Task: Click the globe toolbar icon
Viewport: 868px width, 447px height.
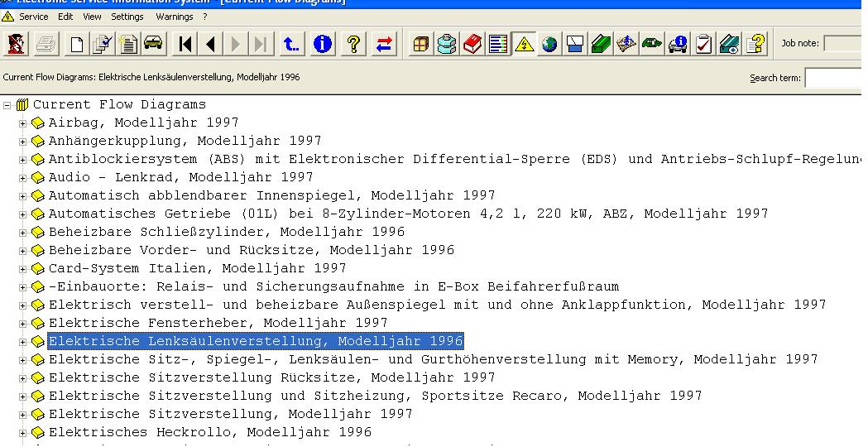Action: pyautogui.click(x=549, y=44)
